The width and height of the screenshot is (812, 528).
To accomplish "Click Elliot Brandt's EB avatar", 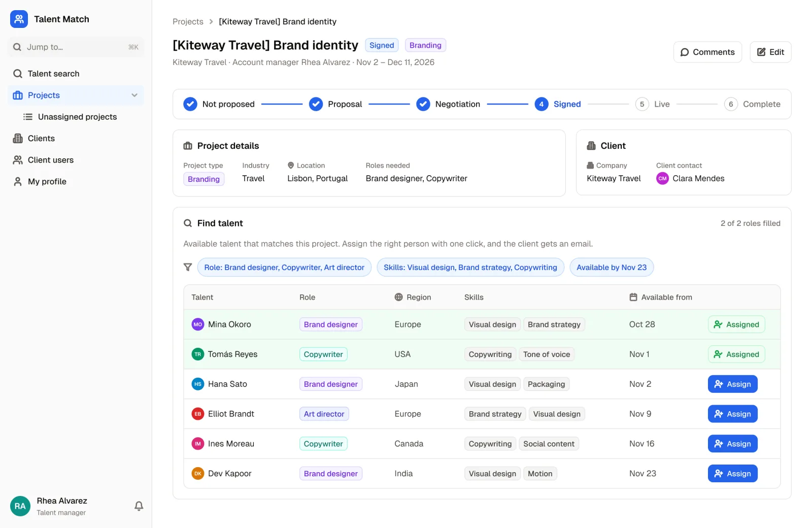I will pos(198,414).
